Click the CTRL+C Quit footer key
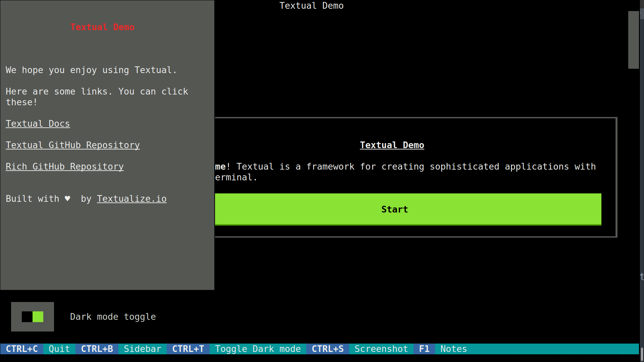The height and width of the screenshot is (362, 644). pos(38,349)
